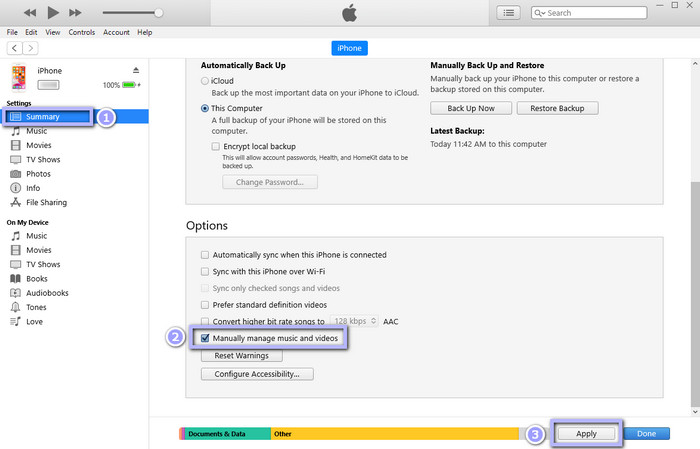Open the Edit menu
700x449 pixels.
pyautogui.click(x=31, y=32)
